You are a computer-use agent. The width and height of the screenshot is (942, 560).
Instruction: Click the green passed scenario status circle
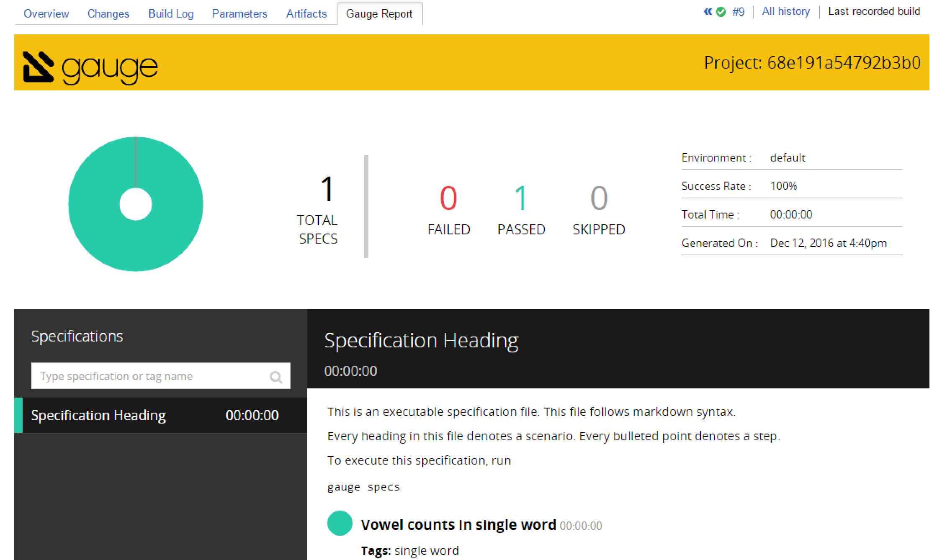click(340, 523)
